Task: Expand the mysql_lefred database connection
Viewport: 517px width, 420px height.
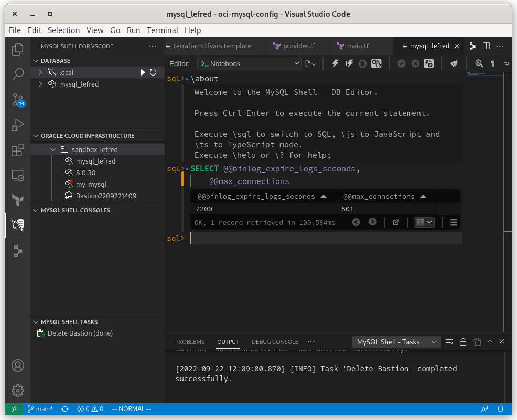Action: (x=41, y=84)
